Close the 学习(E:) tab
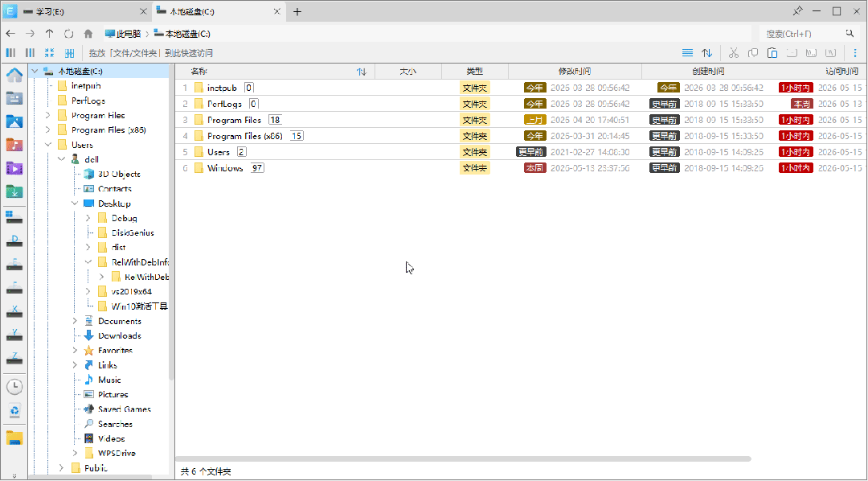868x481 pixels. pyautogui.click(x=143, y=11)
